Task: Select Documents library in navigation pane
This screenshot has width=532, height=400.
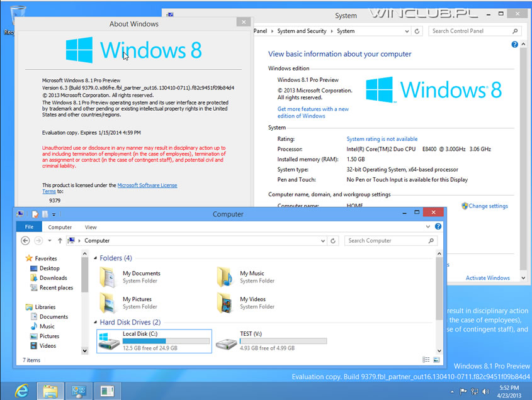Action: [x=49, y=316]
